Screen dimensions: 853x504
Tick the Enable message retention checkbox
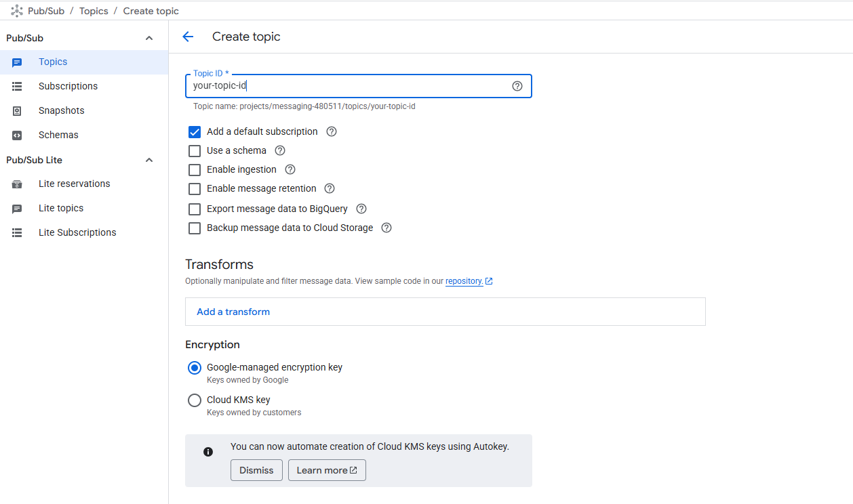(x=195, y=188)
